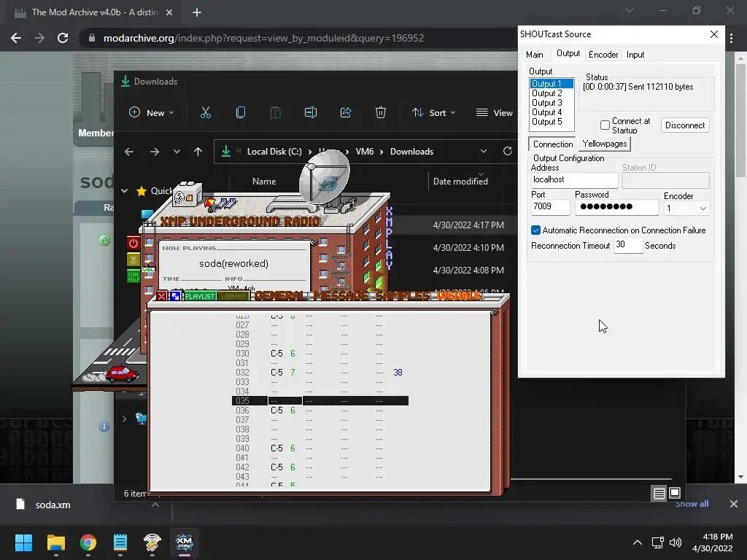Open File Explorer from the taskbar

55,542
